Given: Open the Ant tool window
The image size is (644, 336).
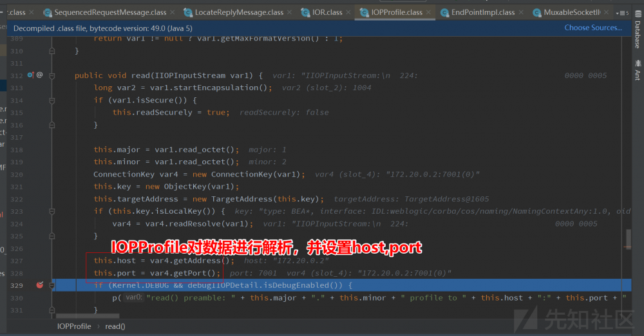Looking at the screenshot, I should [638, 70].
